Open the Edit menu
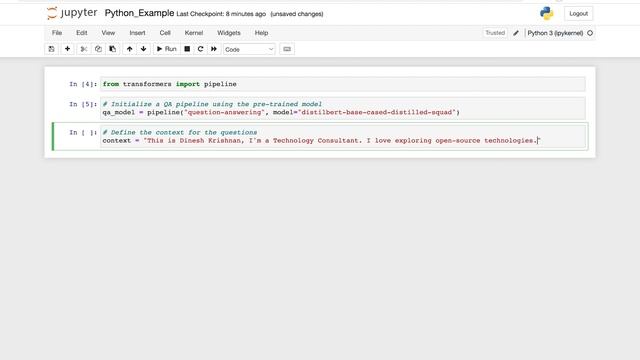This screenshot has width=640, height=360. pos(82,33)
